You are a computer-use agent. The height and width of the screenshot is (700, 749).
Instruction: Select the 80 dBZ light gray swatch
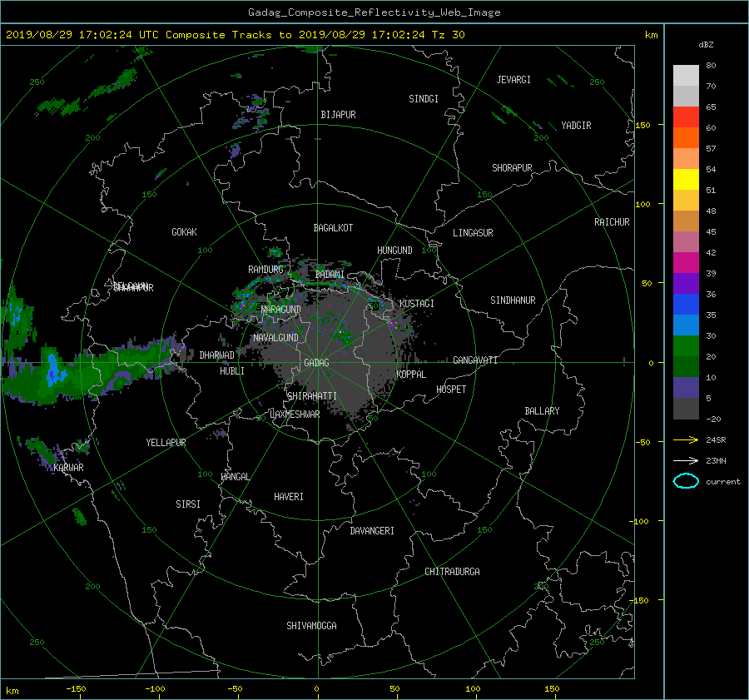(x=686, y=75)
